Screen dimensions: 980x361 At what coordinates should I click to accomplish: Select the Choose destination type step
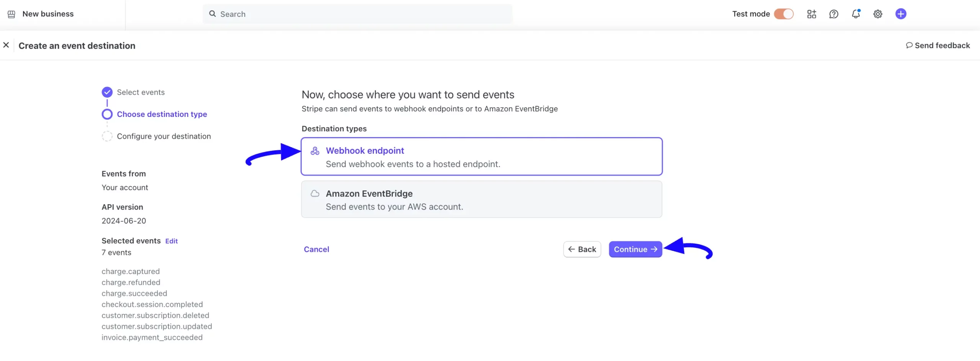pos(162,114)
